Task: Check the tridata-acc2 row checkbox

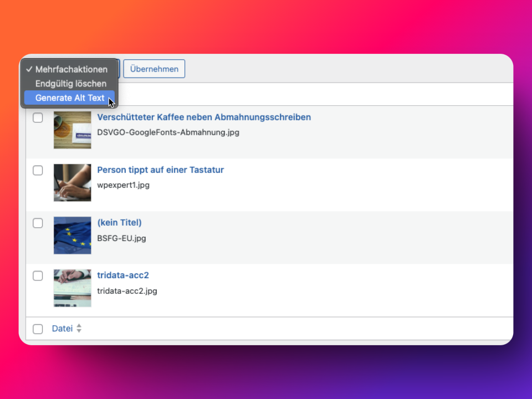Action: pos(38,275)
